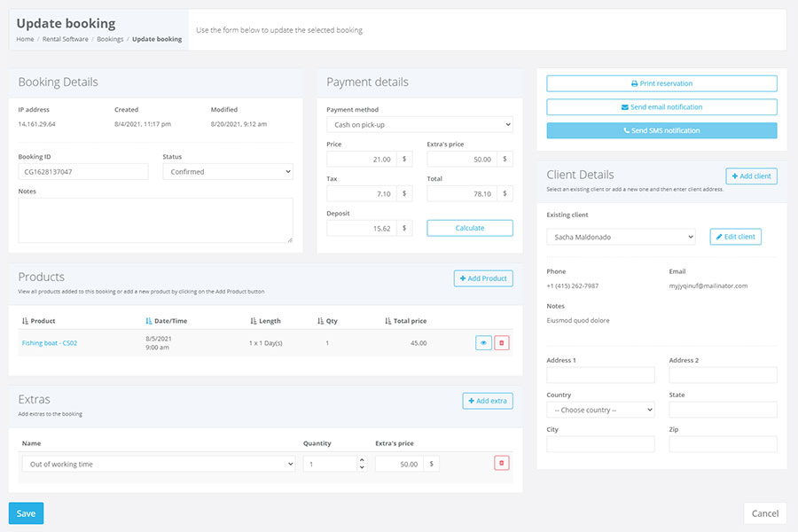Focus the State field

click(724, 410)
